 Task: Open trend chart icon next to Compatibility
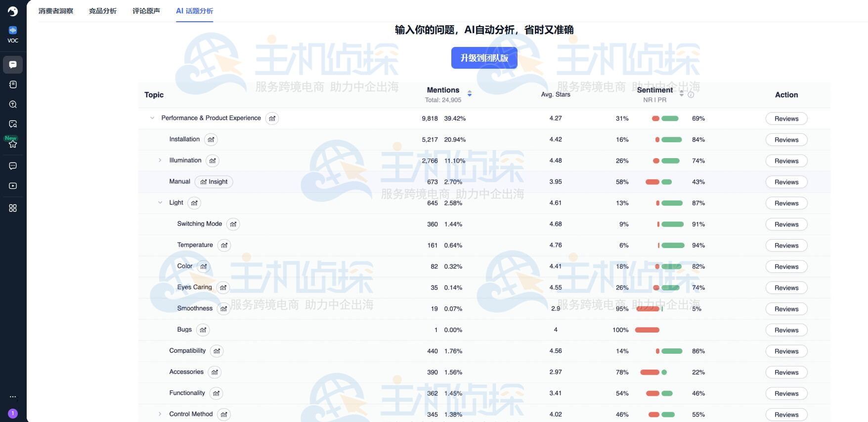tap(217, 351)
